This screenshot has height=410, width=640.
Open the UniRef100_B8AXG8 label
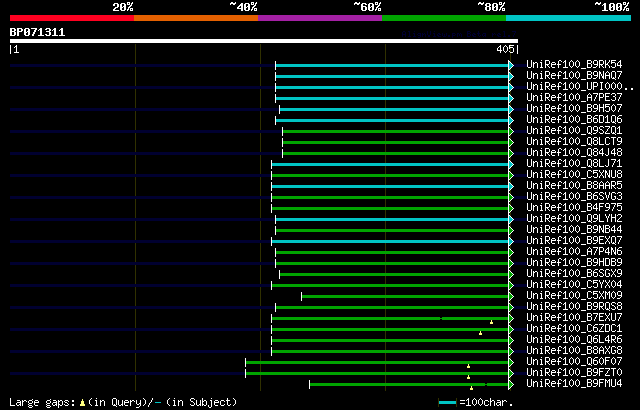pyautogui.click(x=574, y=351)
